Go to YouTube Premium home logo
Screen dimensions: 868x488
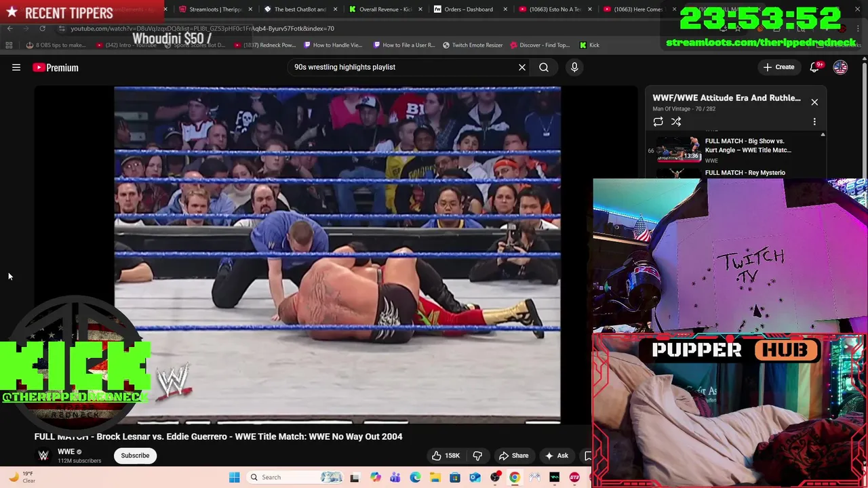pos(56,67)
